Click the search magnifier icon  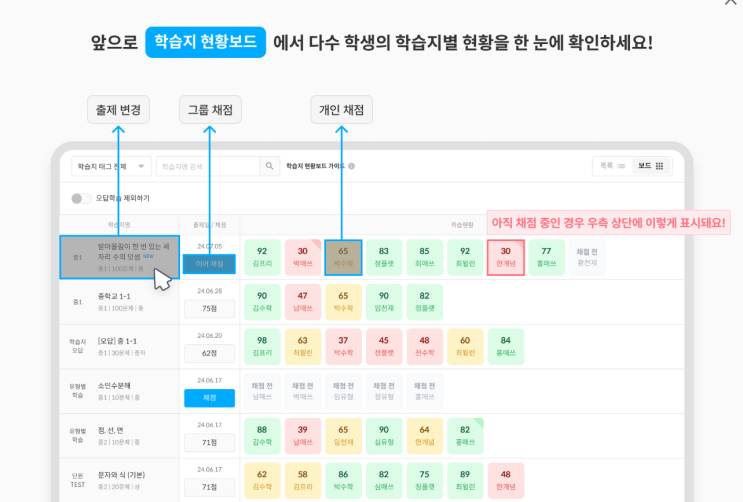click(270, 166)
